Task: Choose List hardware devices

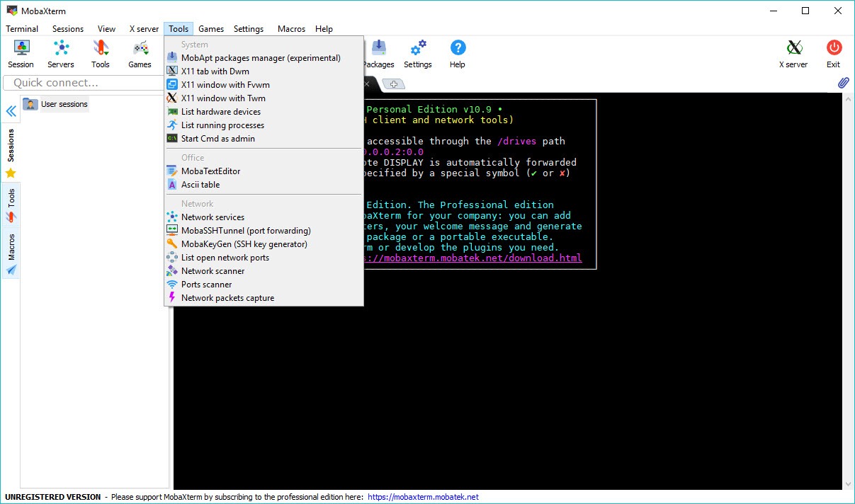Action: click(x=264, y=112)
